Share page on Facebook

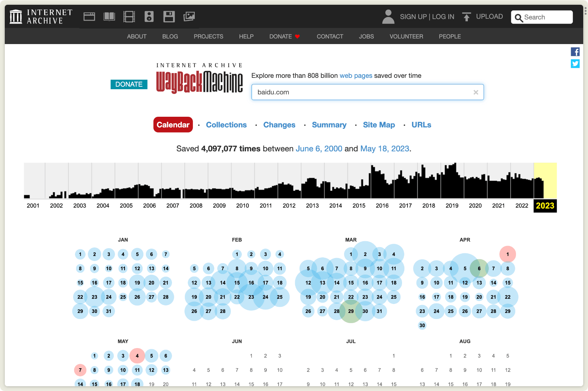(x=575, y=52)
